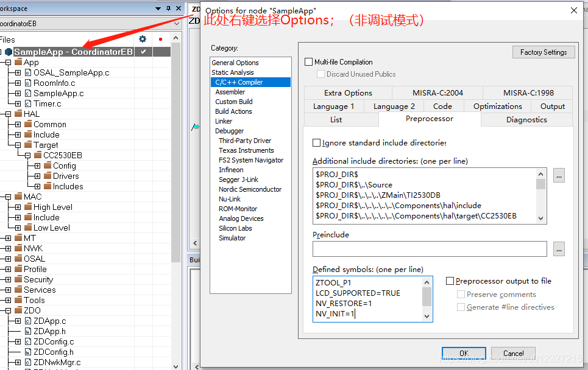The width and height of the screenshot is (588, 370).
Task: Click the ZDApp.h header file icon
Action: (x=28, y=332)
